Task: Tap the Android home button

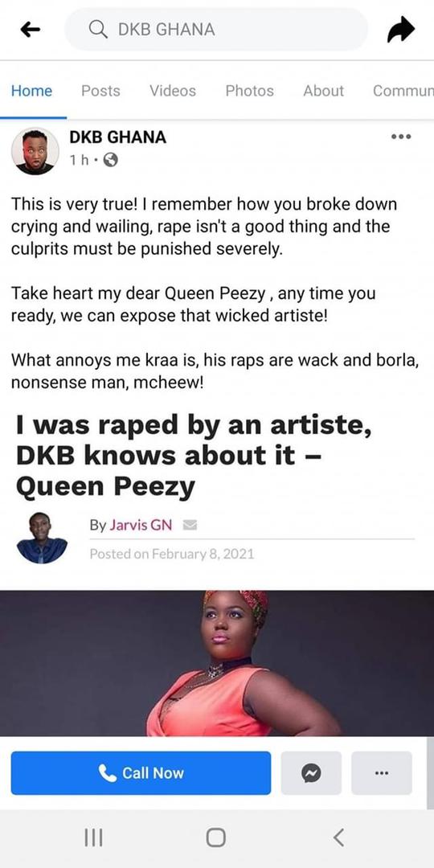Action: [x=216, y=837]
